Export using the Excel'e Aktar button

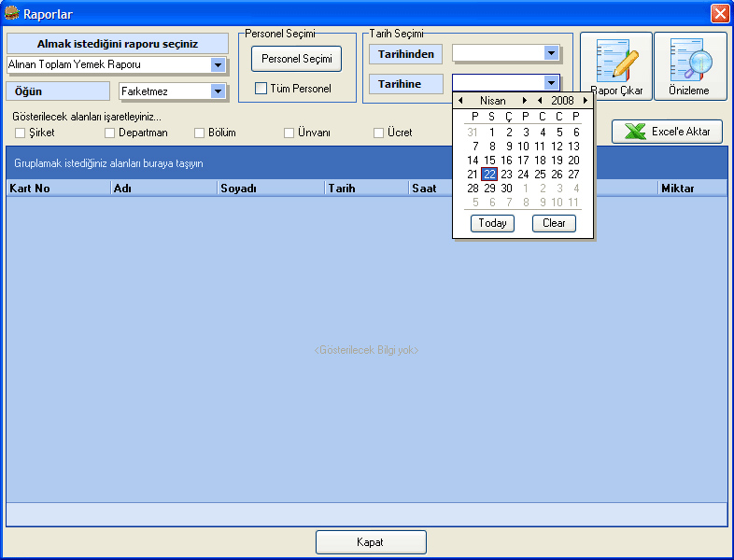coord(667,132)
